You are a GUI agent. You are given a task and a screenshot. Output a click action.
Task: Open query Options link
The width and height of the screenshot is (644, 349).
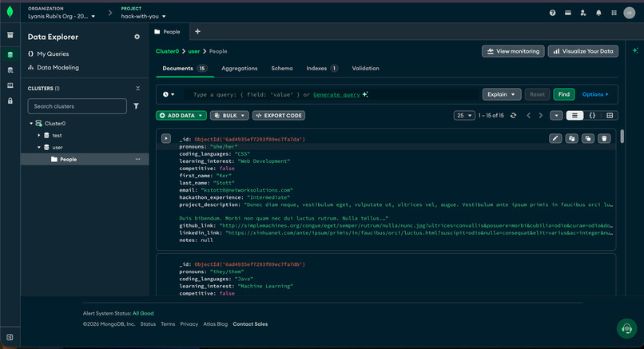pos(595,94)
